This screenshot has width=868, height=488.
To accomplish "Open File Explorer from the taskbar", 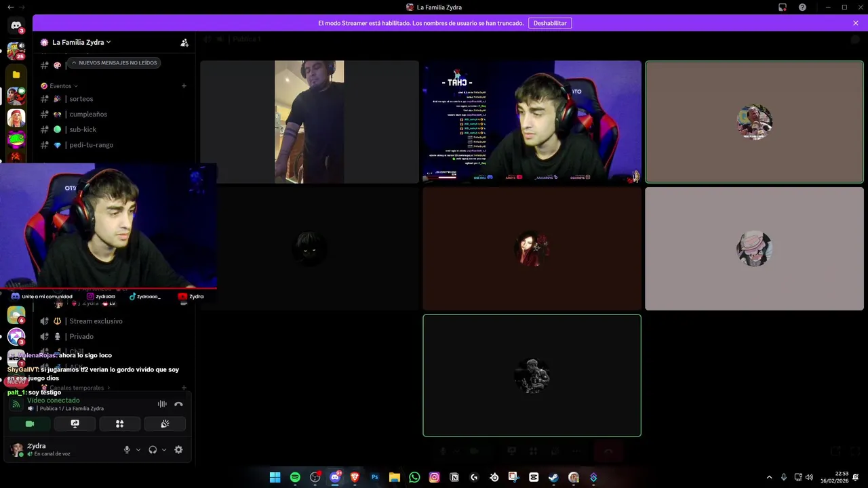I will point(394,477).
